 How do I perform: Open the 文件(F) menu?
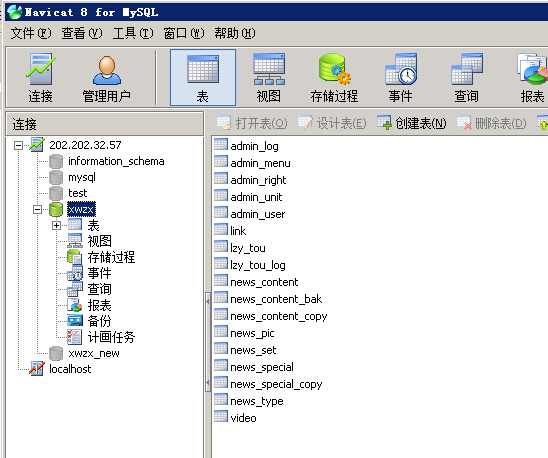click(31, 33)
